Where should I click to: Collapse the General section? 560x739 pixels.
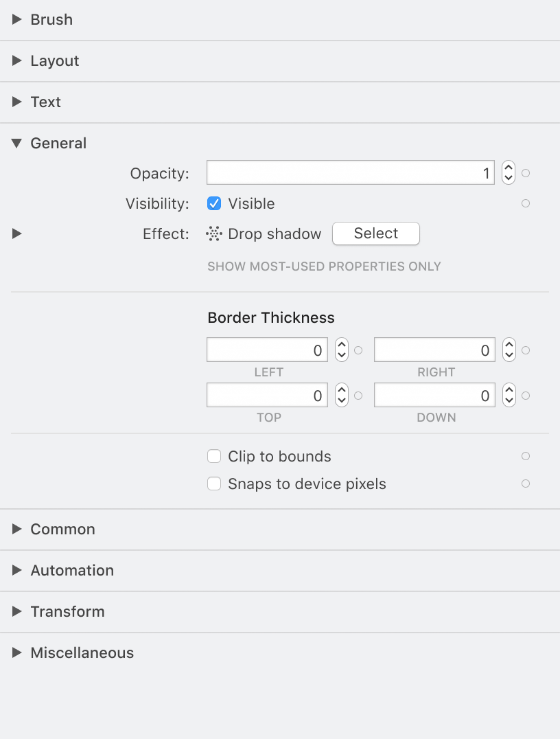[x=17, y=143]
